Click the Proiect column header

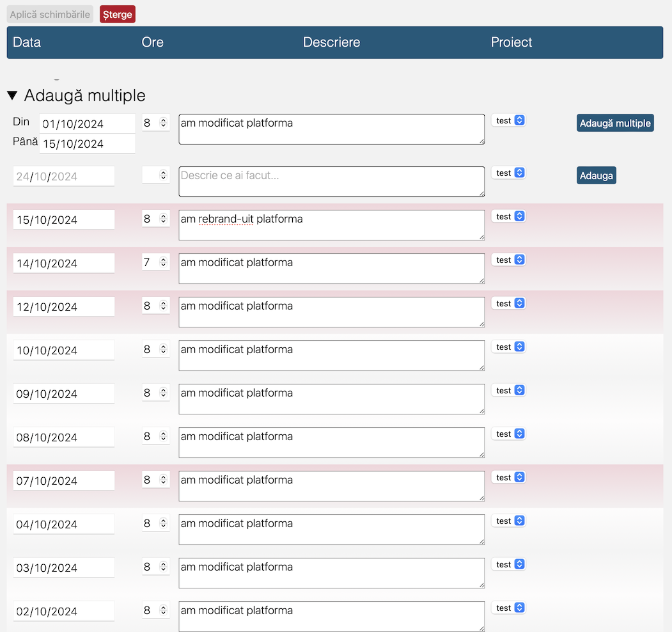click(512, 42)
